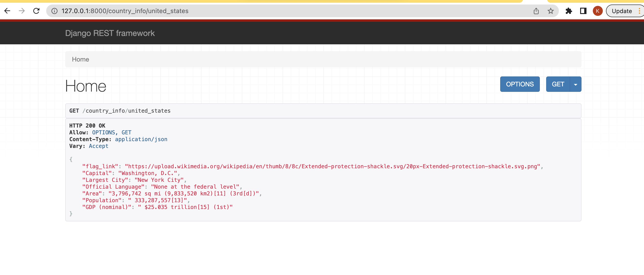Image resolution: width=644 pixels, height=275 pixels.
Task: Click the Home page heading
Action: (86, 86)
